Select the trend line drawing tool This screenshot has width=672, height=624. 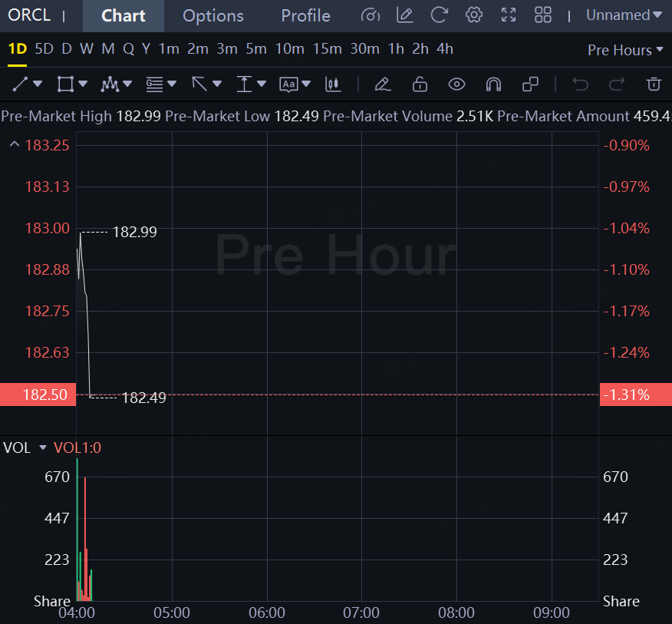click(x=21, y=84)
